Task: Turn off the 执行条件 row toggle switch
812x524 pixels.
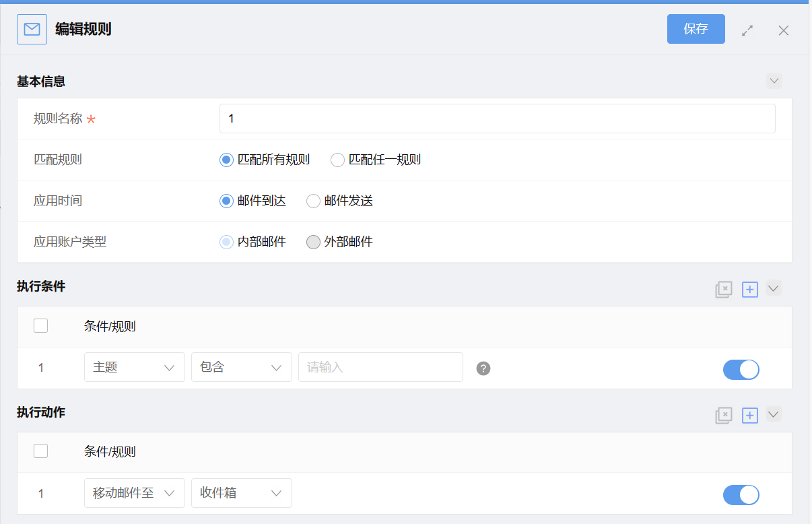Action: 741,369
